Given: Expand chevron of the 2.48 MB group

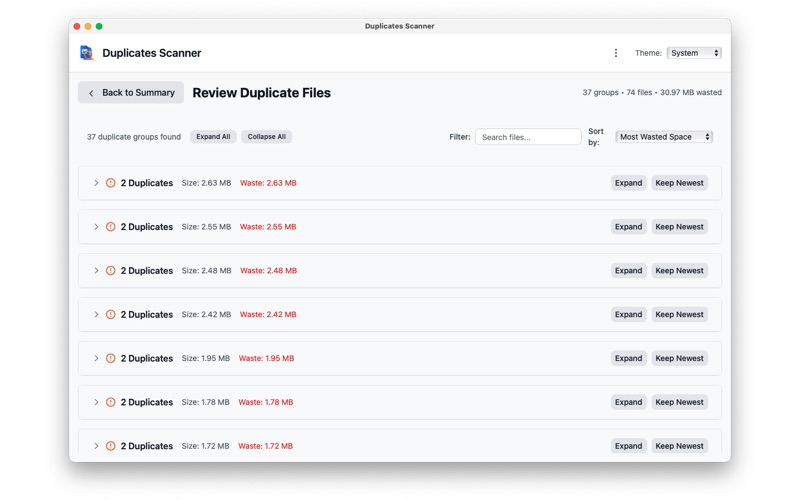Looking at the screenshot, I should click(96, 270).
